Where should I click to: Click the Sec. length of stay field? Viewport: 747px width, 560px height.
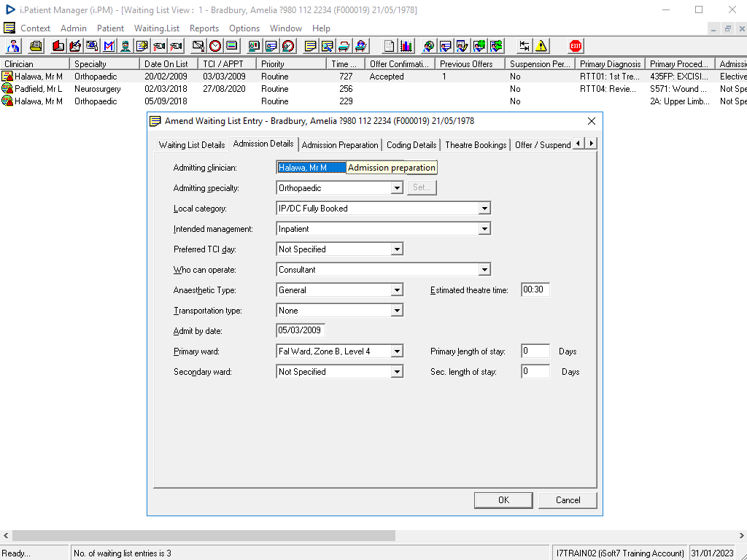tap(535, 371)
